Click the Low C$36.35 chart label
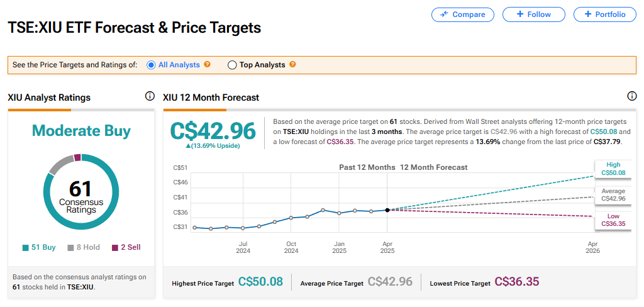 point(613,220)
